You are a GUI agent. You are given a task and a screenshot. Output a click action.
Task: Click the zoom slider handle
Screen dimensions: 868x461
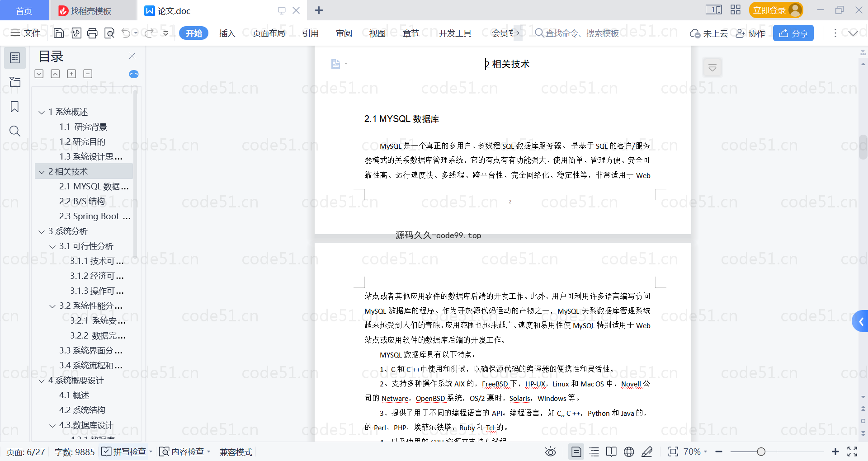761,452
